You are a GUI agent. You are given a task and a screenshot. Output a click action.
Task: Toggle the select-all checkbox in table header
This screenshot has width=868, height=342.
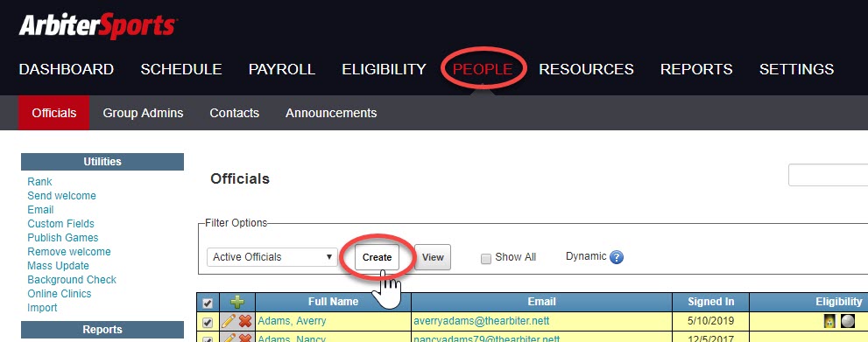click(208, 304)
